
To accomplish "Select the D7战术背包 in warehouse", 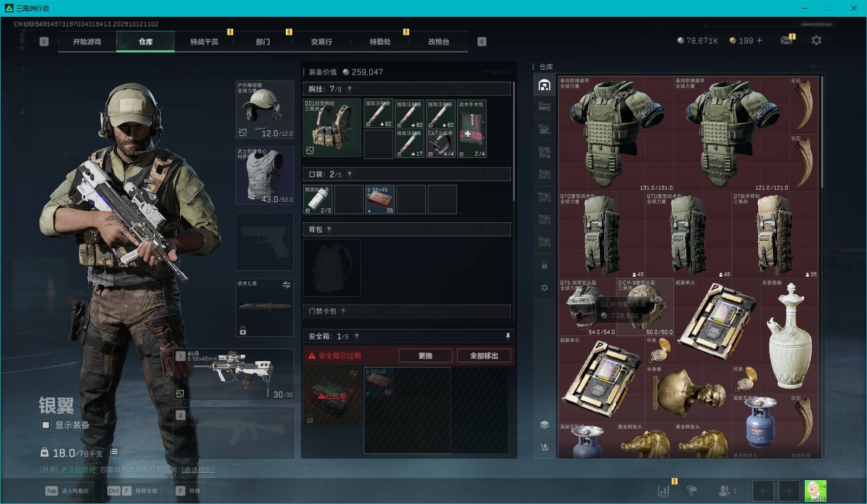I will point(774,235).
